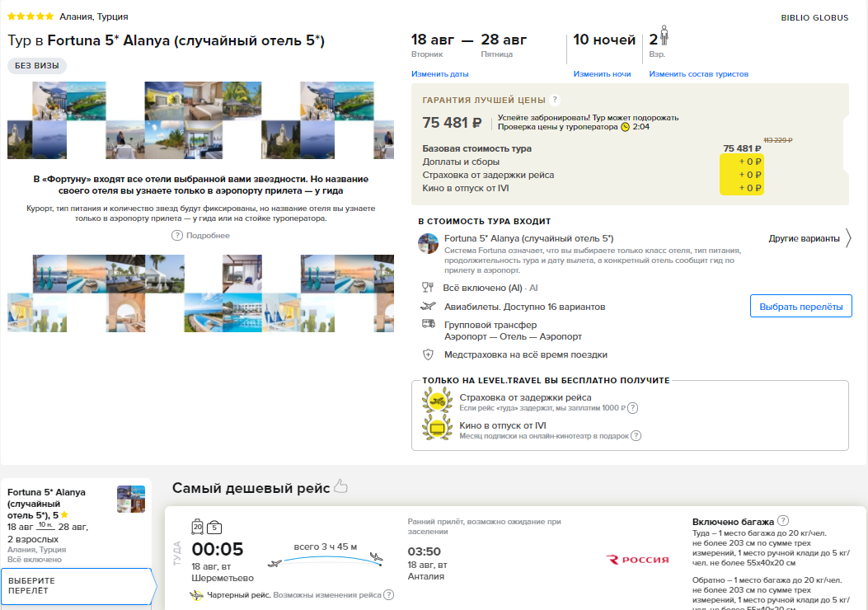Click the departure time 00:05
This screenshot has width=868, height=610.
click(218, 549)
